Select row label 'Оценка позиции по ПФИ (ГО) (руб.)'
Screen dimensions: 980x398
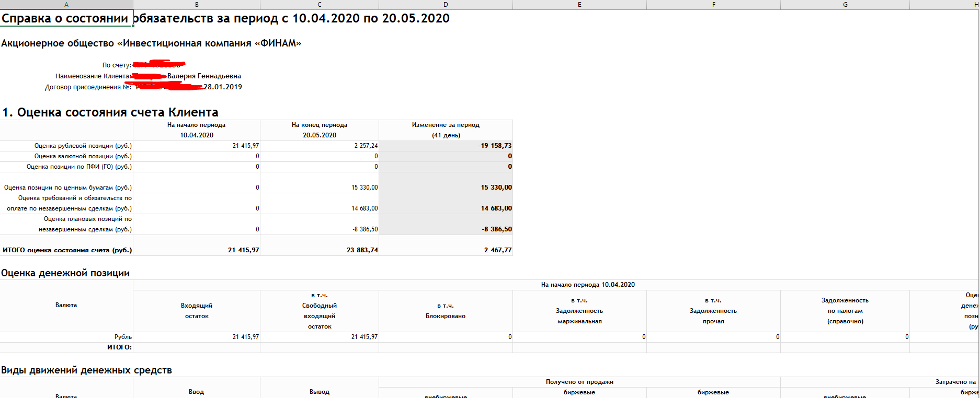pyautogui.click(x=79, y=167)
